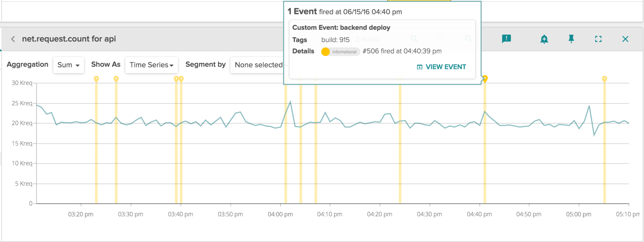This screenshot has height=242, width=644.
Task: Click the 30 Kreq y-axis label
Action: pos(22,83)
